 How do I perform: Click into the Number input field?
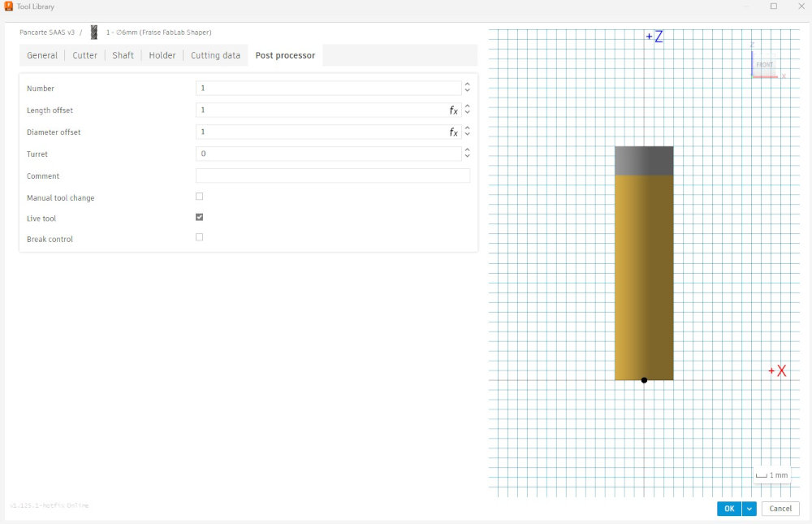(328, 88)
